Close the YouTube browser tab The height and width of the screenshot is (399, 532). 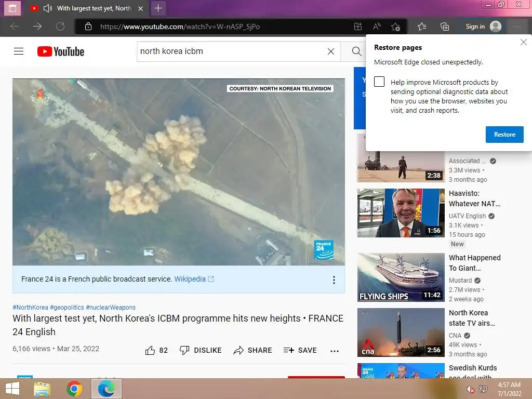tap(140, 8)
